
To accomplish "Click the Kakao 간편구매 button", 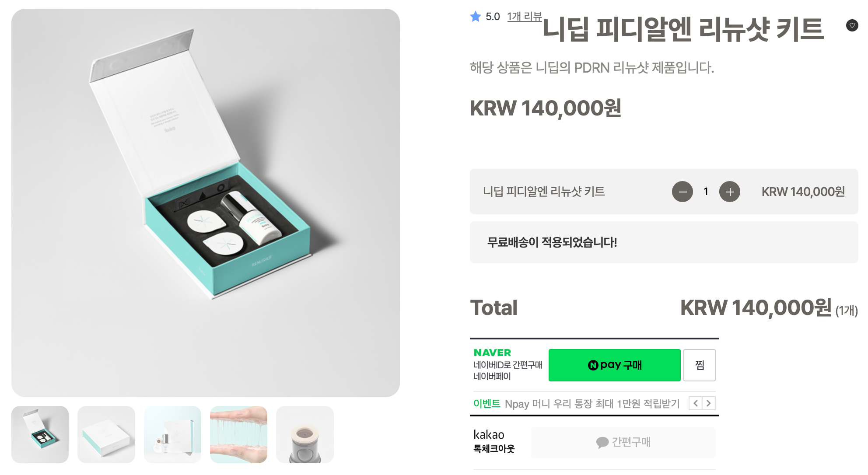I will click(623, 442).
